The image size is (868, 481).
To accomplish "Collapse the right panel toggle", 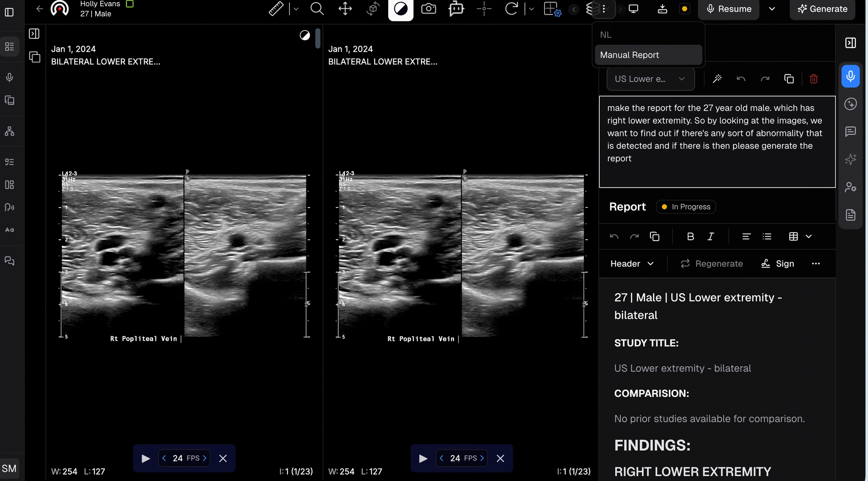I will coord(850,43).
